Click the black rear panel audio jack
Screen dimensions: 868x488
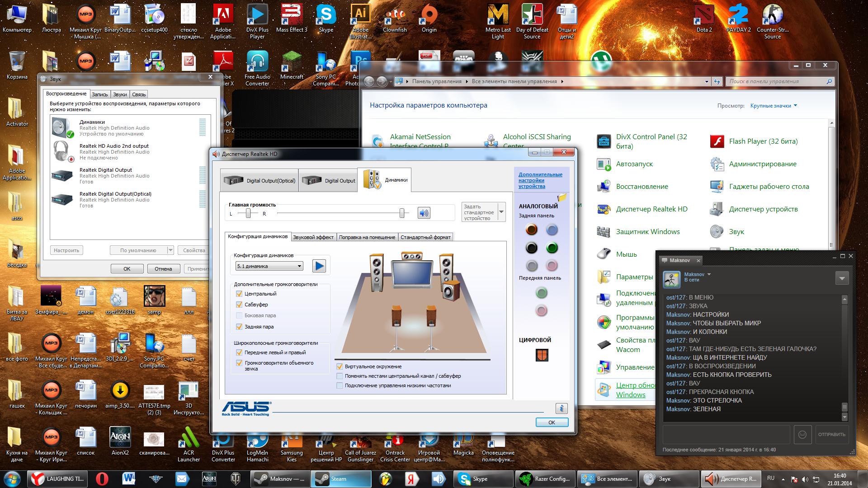531,248
